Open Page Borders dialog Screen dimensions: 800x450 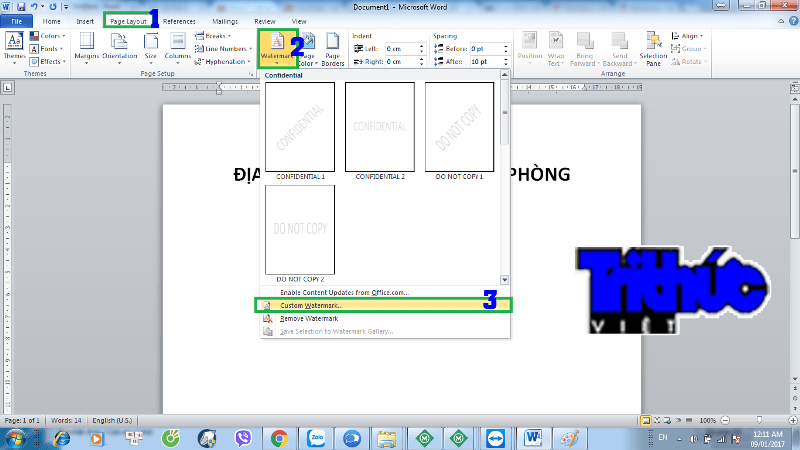click(x=333, y=48)
